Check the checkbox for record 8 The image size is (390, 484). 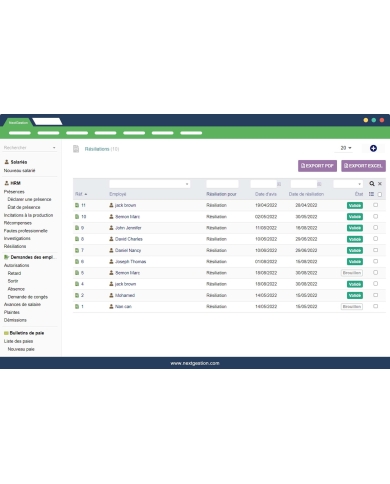point(375,239)
